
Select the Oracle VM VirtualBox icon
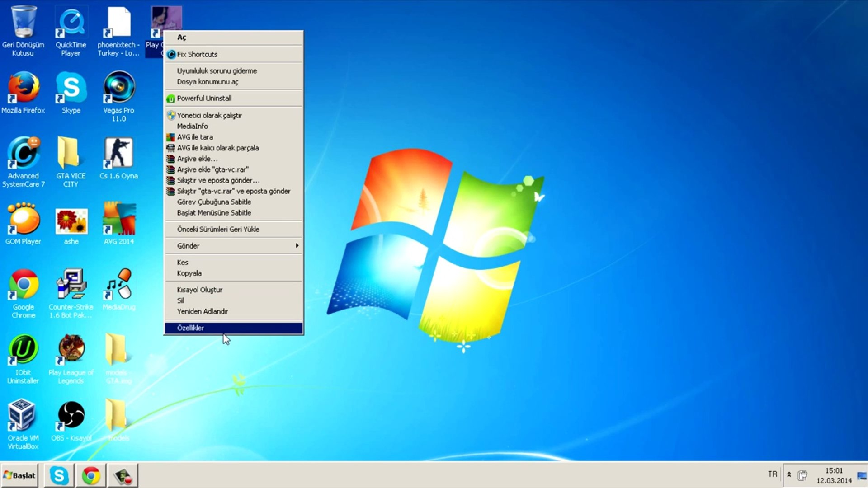pos(23,416)
